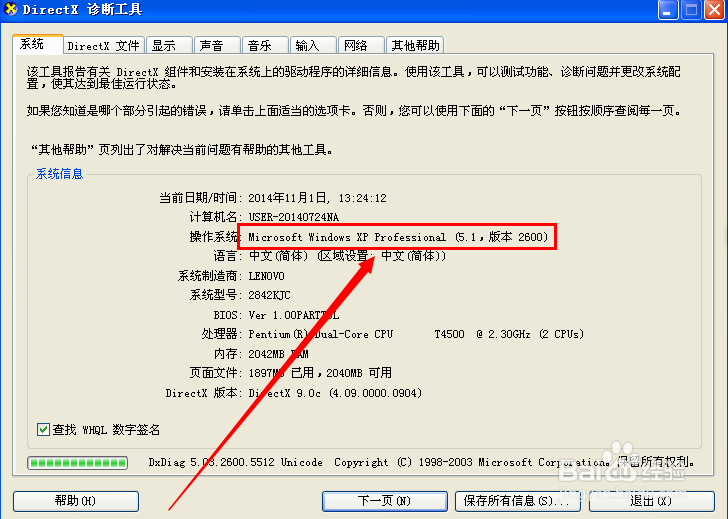The width and height of the screenshot is (728, 519).
Task: Click the Pentium Dual-Core CPU text
Action: [x=321, y=334]
